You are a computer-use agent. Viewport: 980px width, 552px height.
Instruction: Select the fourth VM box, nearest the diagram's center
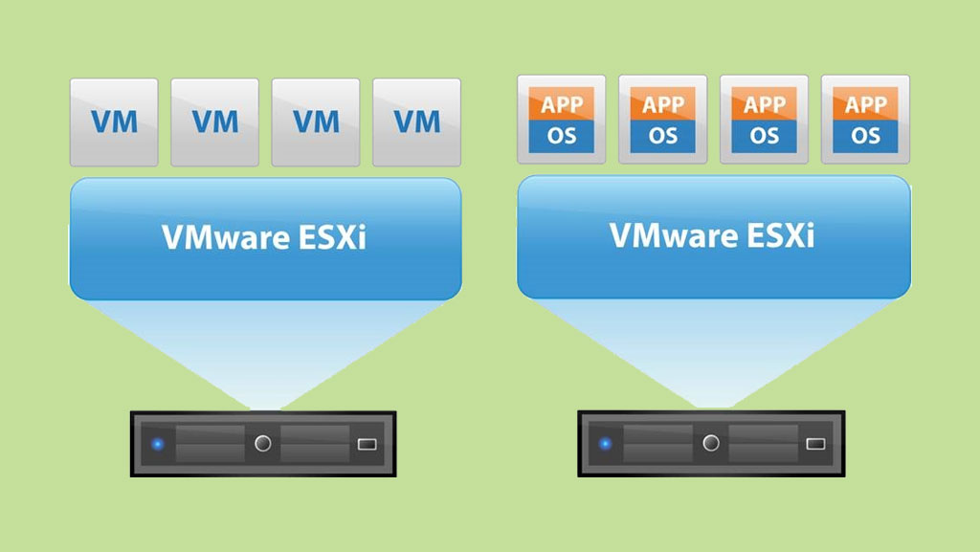417,122
